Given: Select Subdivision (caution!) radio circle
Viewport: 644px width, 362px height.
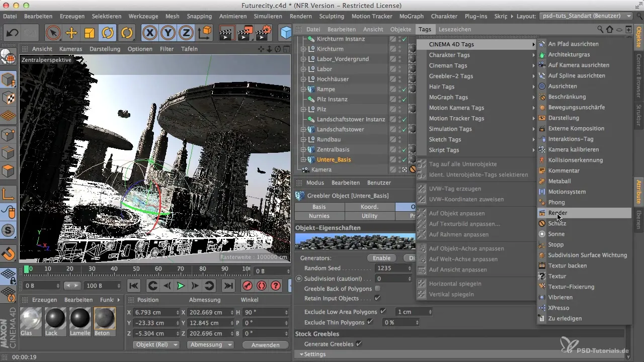Looking at the screenshot, I should click(x=299, y=279).
